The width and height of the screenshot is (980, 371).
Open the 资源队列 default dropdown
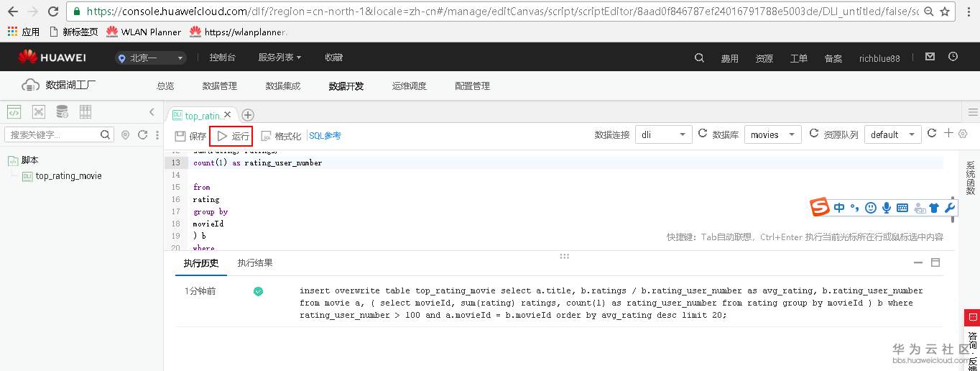893,134
